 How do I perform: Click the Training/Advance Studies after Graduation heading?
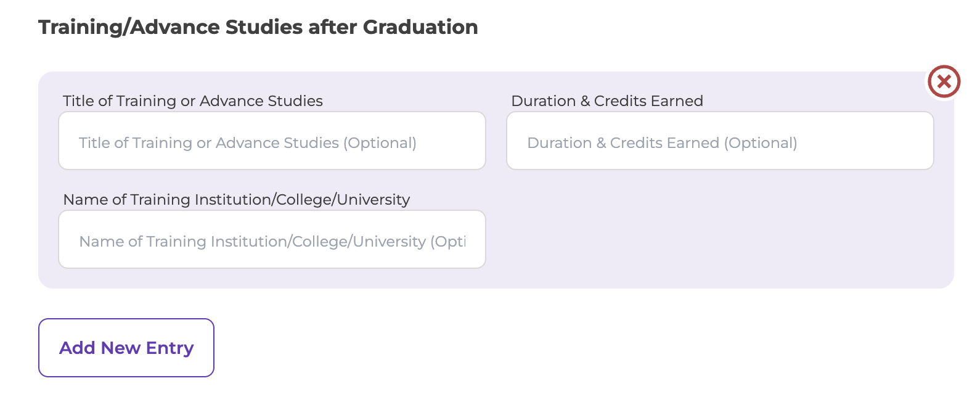pyautogui.click(x=258, y=27)
